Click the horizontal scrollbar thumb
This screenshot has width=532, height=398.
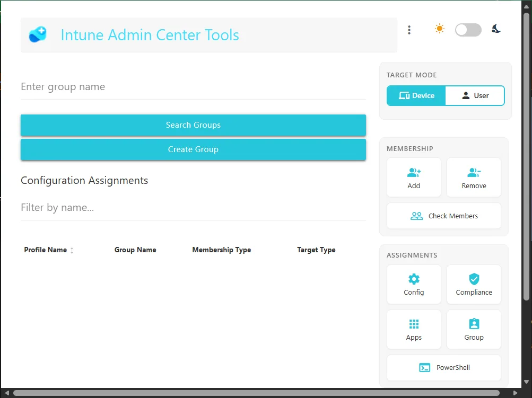(x=256, y=393)
